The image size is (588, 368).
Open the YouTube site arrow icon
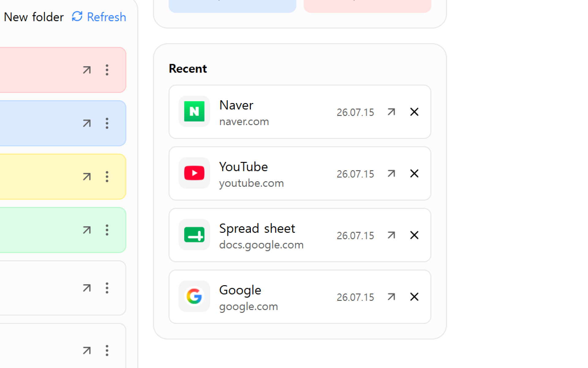click(x=391, y=174)
